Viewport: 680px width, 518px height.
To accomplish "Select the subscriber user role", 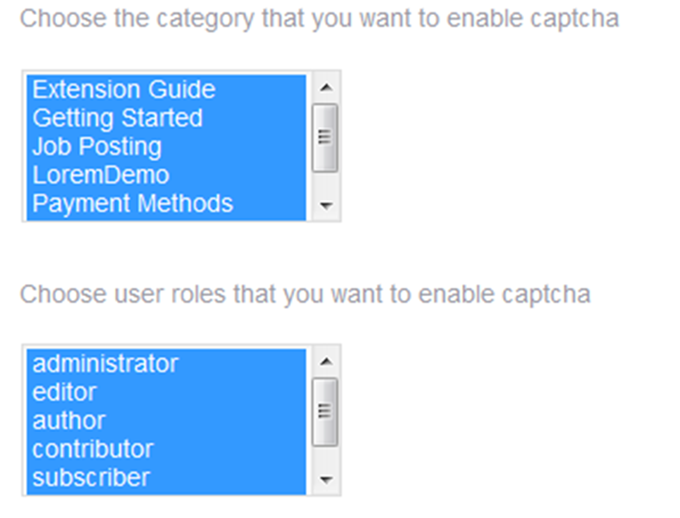I will tap(90, 478).
